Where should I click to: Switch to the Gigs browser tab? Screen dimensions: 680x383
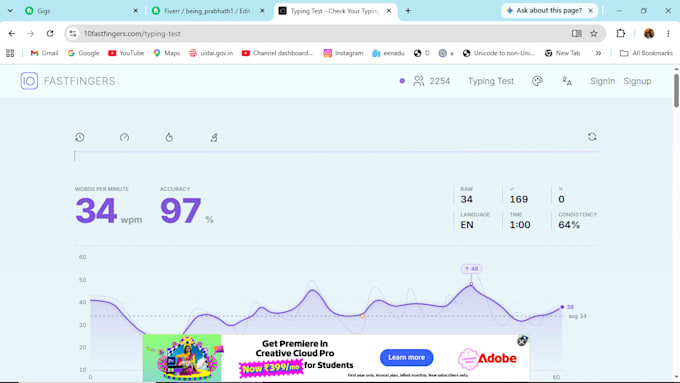point(81,11)
